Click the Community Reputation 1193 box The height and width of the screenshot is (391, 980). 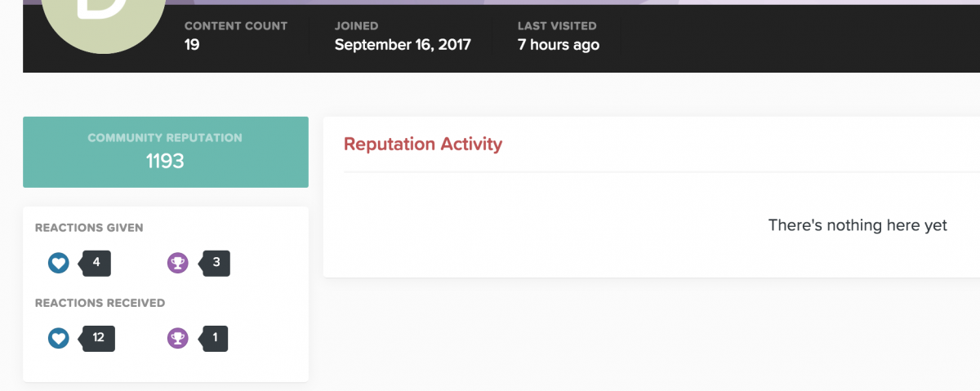point(166,152)
